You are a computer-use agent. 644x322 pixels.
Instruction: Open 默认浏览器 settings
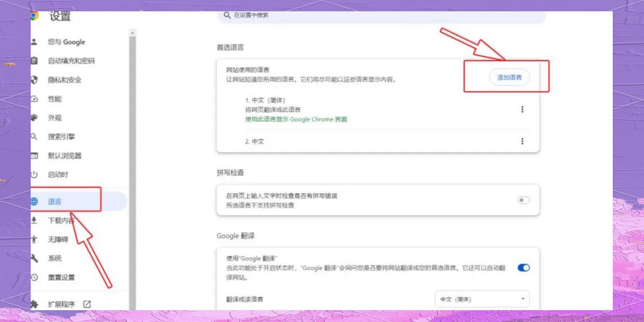[x=65, y=156]
